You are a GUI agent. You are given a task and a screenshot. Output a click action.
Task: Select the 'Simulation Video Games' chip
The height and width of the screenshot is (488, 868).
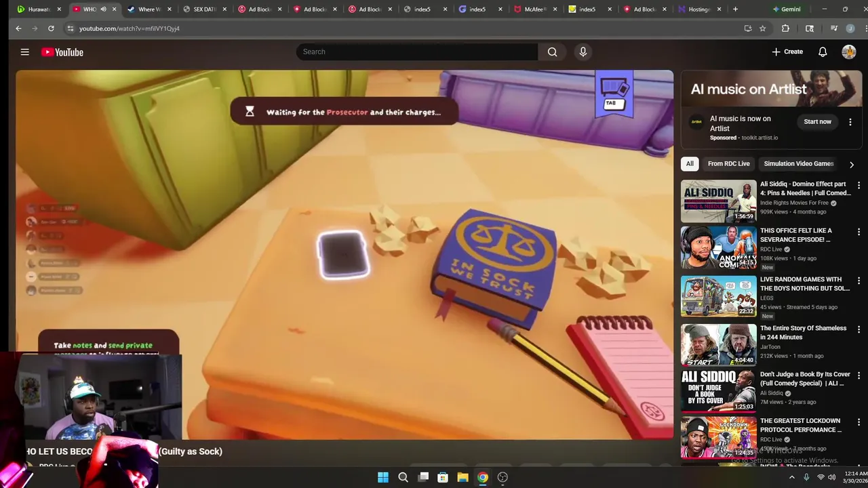click(x=798, y=163)
